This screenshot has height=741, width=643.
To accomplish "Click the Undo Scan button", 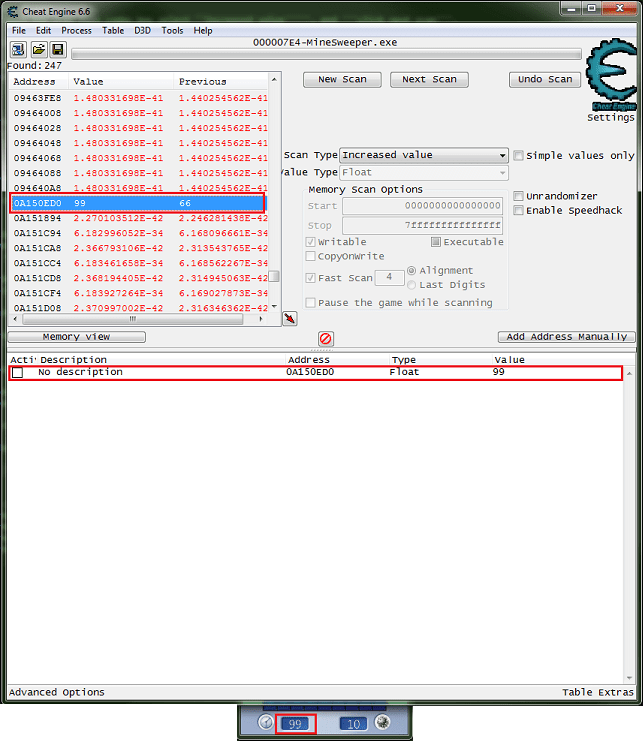I will [545, 79].
